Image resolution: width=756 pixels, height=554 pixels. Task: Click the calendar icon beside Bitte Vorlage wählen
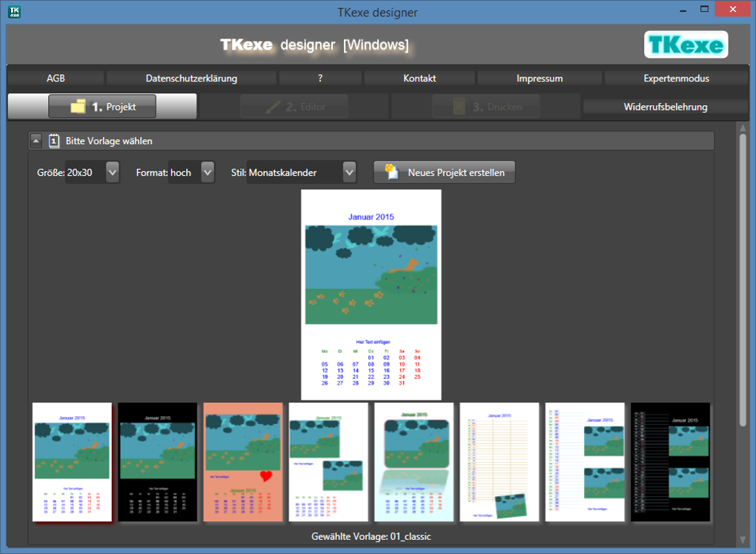click(x=54, y=141)
